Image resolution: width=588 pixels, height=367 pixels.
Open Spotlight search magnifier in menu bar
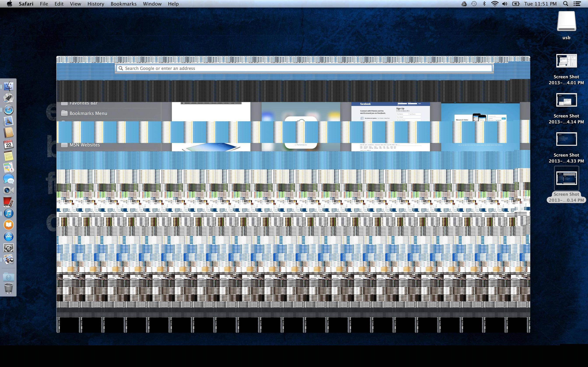566,4
